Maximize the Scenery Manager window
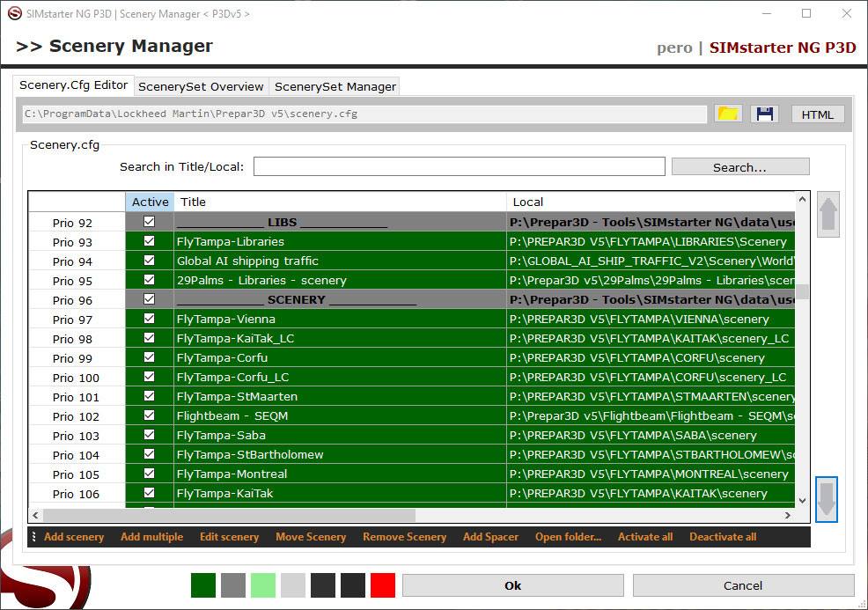 806,13
